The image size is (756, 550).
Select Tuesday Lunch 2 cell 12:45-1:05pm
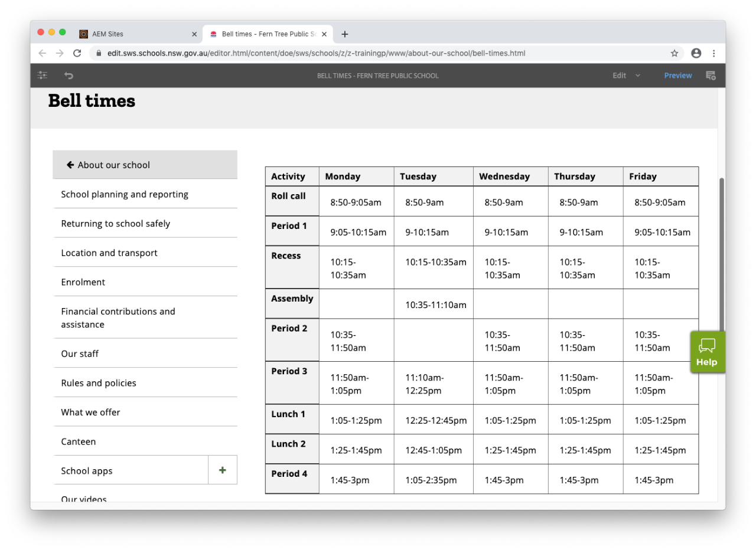[434, 450]
